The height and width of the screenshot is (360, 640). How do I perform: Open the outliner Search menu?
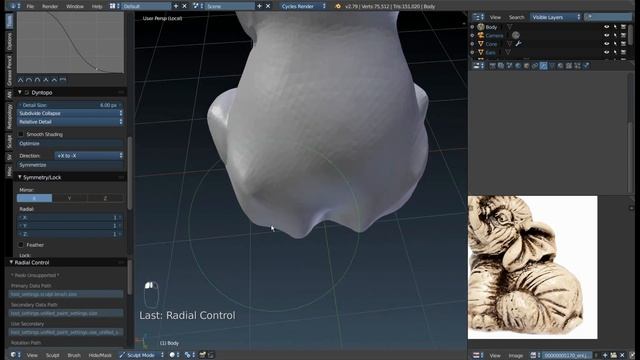(516, 17)
